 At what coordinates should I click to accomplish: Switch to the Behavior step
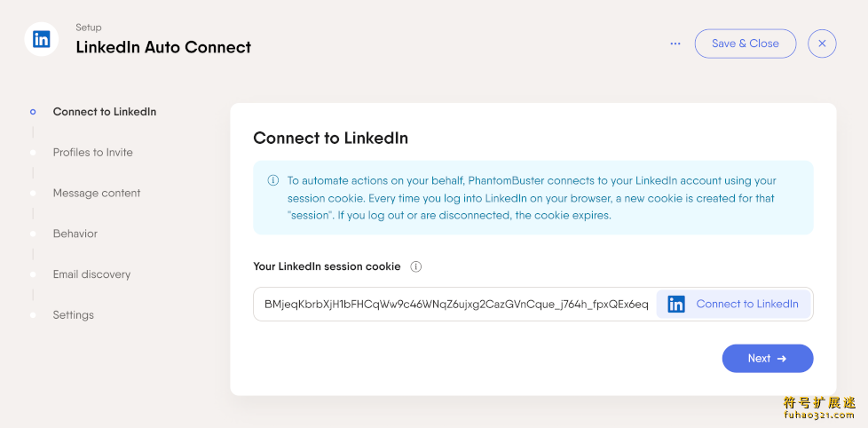[75, 234]
